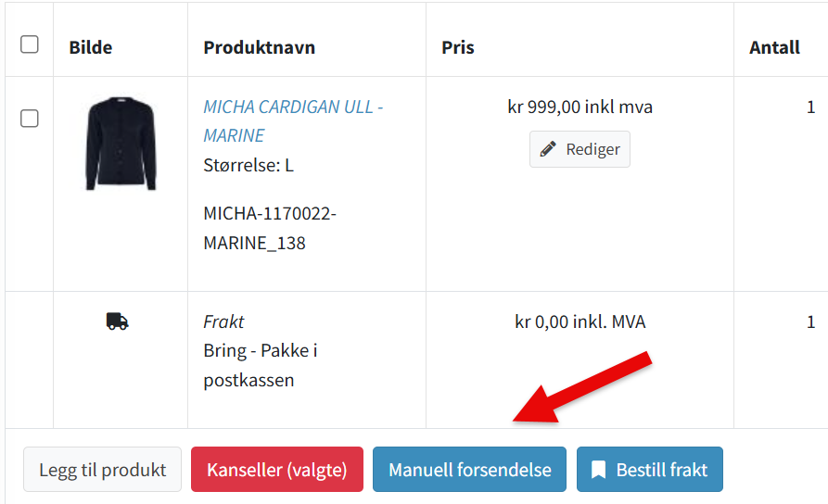
Task: Click the red Kanseller (valgte) button
Action: click(x=277, y=470)
